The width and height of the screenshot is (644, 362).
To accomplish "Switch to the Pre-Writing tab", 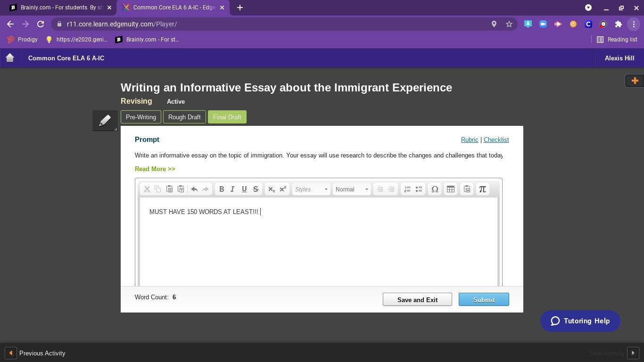I will [141, 117].
